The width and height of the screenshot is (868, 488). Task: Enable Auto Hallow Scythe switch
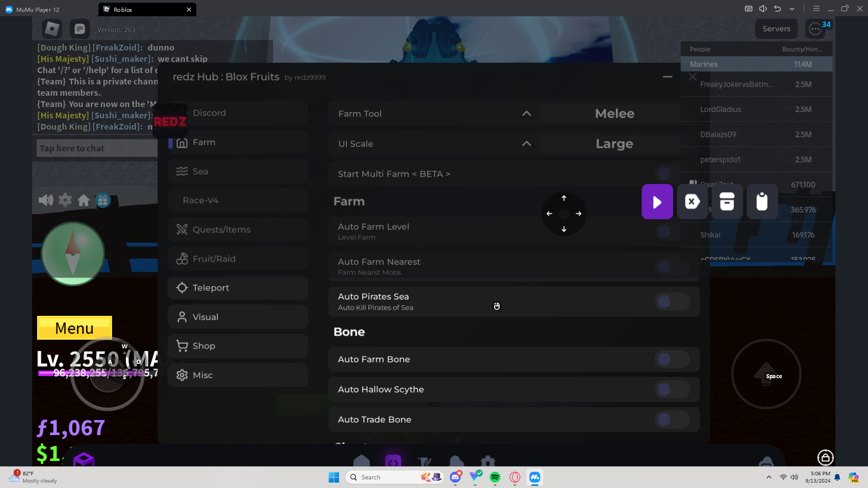coord(672,389)
